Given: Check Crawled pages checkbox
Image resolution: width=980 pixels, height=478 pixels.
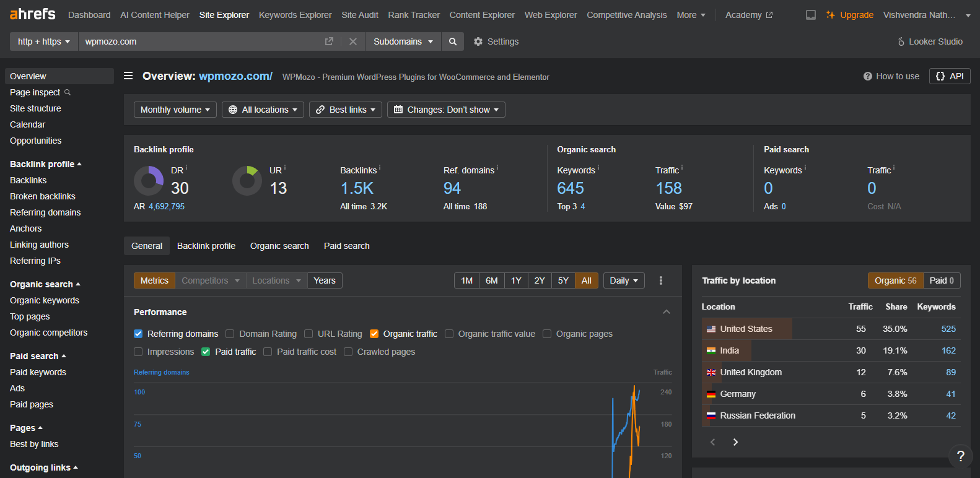Looking at the screenshot, I should point(348,352).
